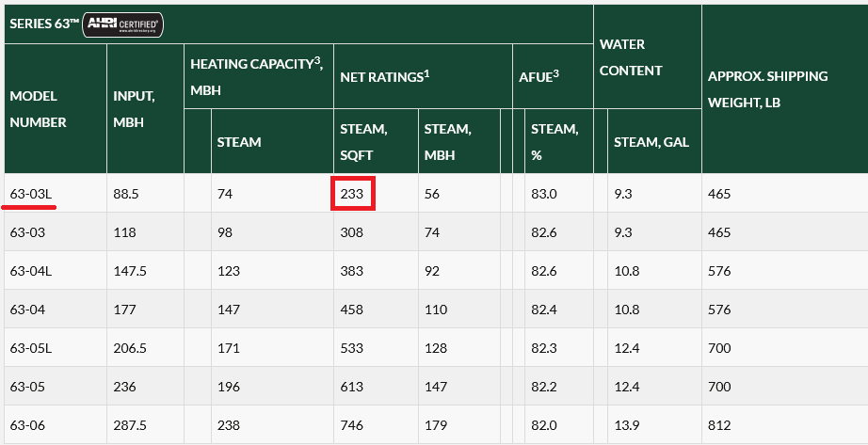Screen dimensions: 868x445
Task: Click the input value 177
Action: click(x=124, y=310)
